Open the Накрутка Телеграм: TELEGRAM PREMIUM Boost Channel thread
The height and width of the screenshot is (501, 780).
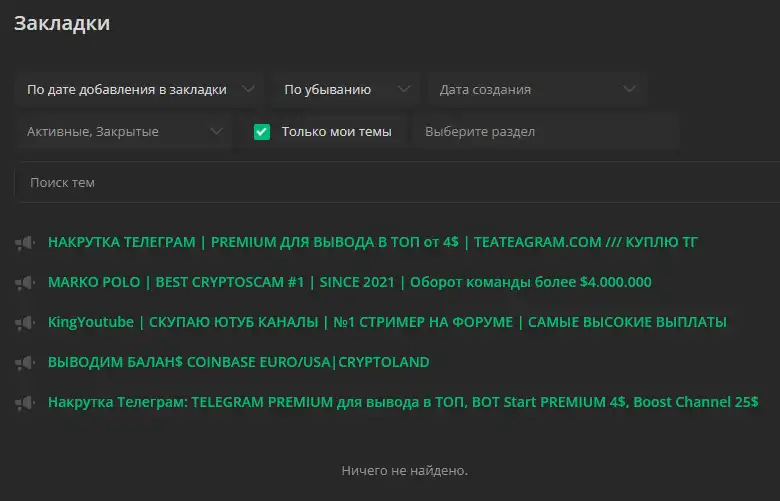coord(403,402)
